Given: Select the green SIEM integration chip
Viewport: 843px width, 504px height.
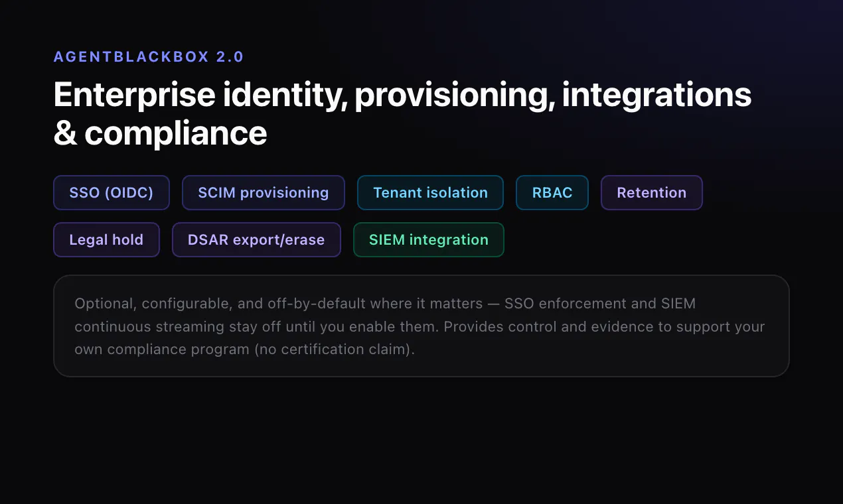Looking at the screenshot, I should click(429, 239).
